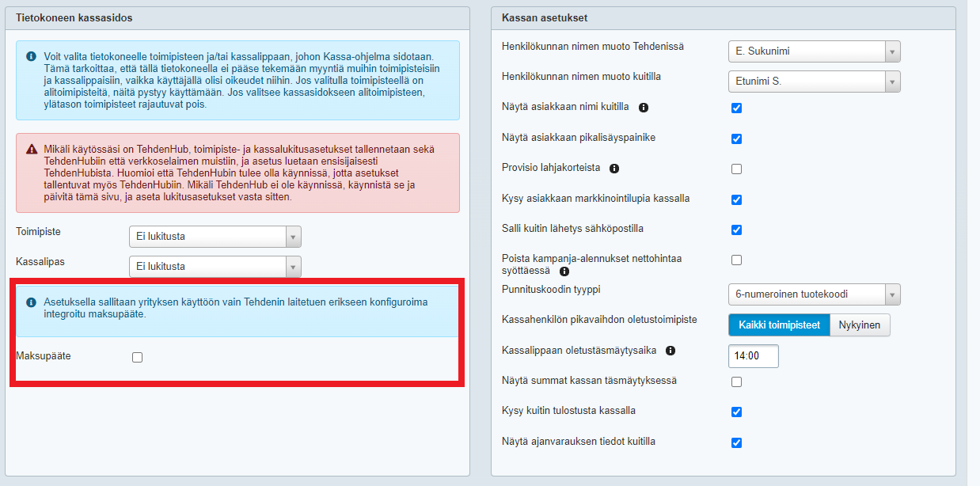Enable Provisio lahjakorteista checkbox
This screenshot has height=486, width=980.
pos(736,169)
